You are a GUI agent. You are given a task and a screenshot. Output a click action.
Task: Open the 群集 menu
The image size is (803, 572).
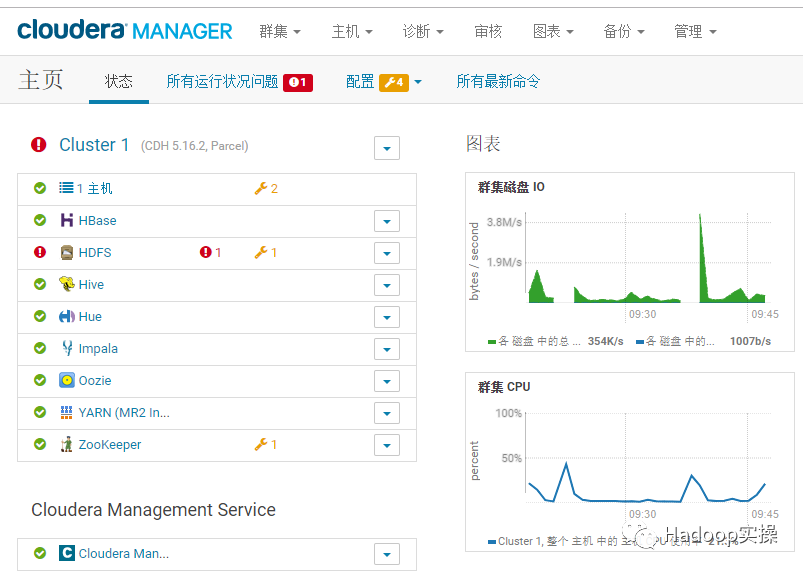pyautogui.click(x=280, y=31)
